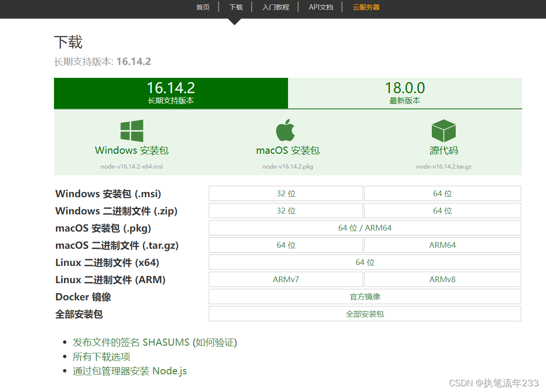The image size is (546, 392).
Task: Click the Linux 二进制文件 (ARM) row label
Action: [x=110, y=280]
